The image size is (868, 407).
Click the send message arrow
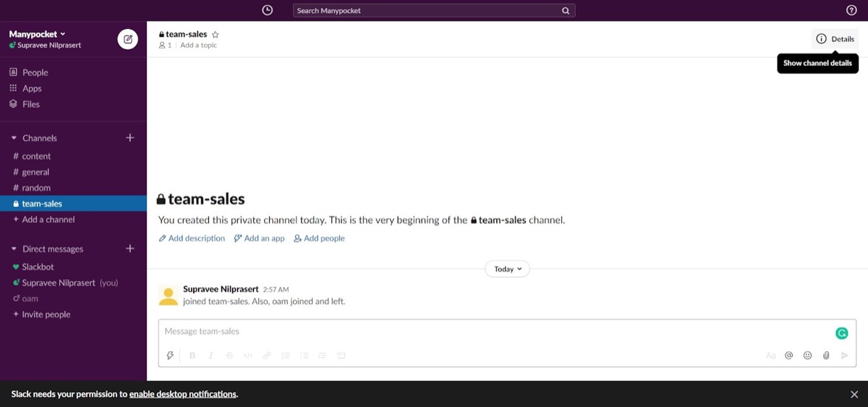844,356
